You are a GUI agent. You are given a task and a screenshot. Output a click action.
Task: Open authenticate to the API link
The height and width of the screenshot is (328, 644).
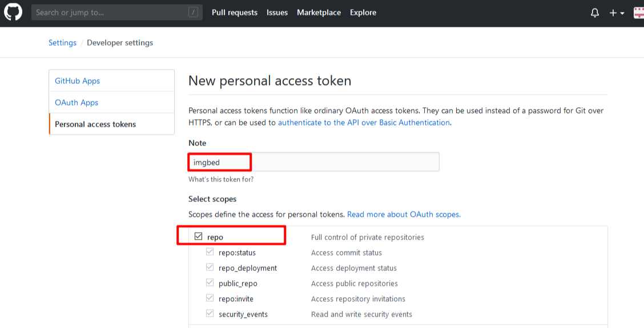[364, 123]
